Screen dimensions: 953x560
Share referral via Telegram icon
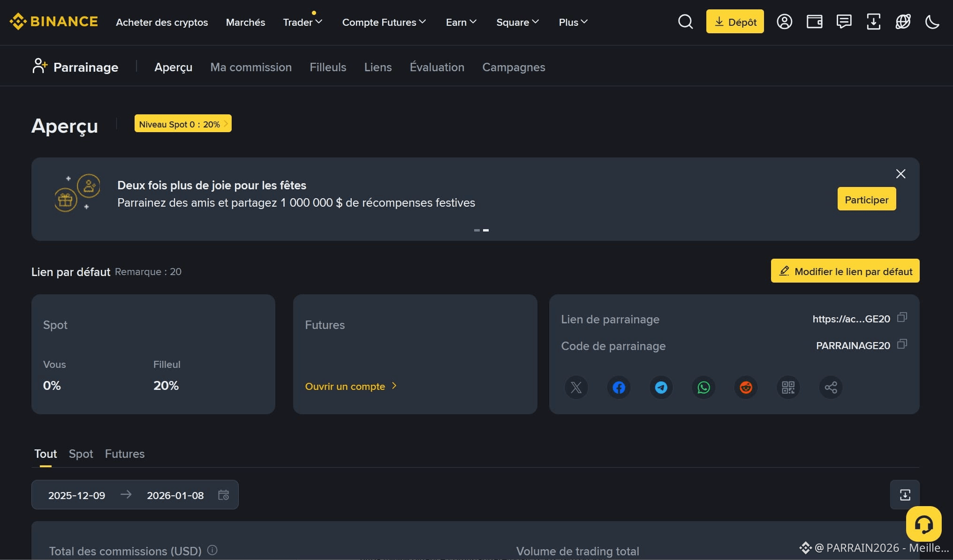click(x=661, y=388)
